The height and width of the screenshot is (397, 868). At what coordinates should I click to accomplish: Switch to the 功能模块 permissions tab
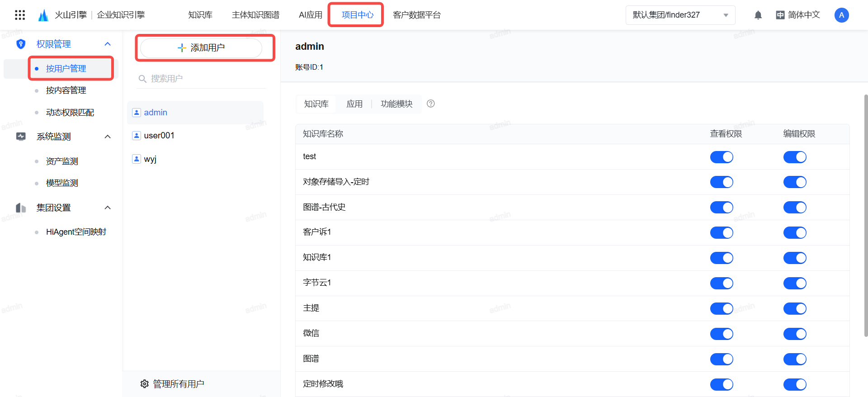coord(396,104)
